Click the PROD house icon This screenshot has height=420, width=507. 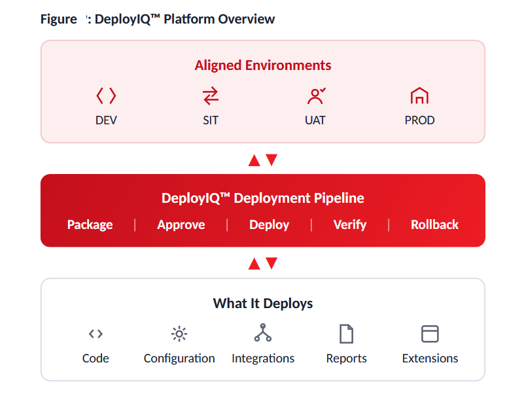419,96
